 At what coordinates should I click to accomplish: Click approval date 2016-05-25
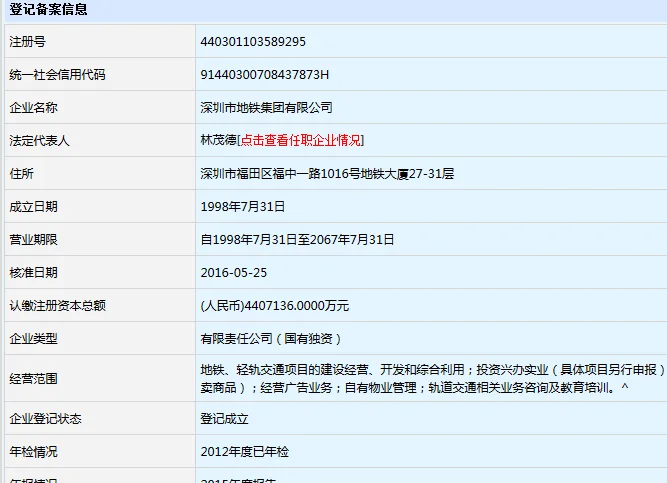coord(234,273)
